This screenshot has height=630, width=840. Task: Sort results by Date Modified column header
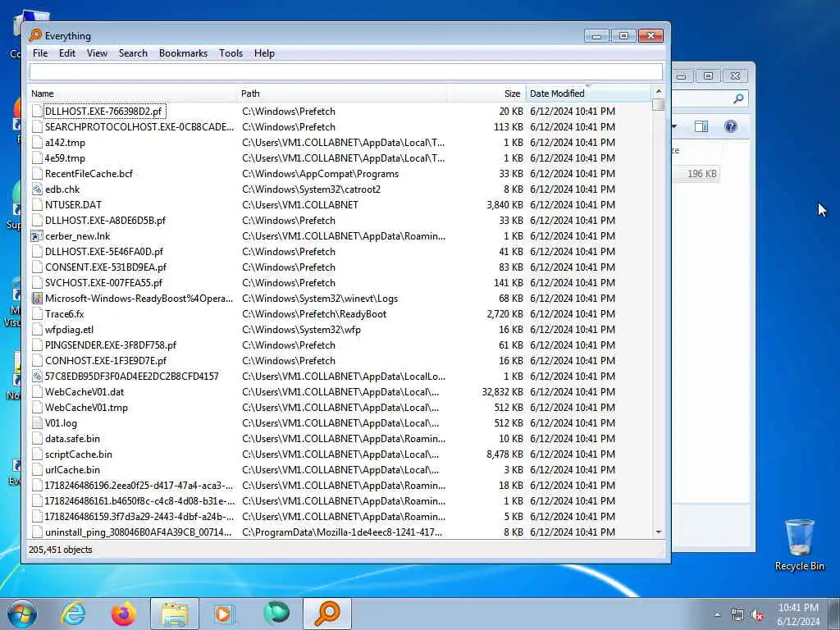(x=588, y=94)
